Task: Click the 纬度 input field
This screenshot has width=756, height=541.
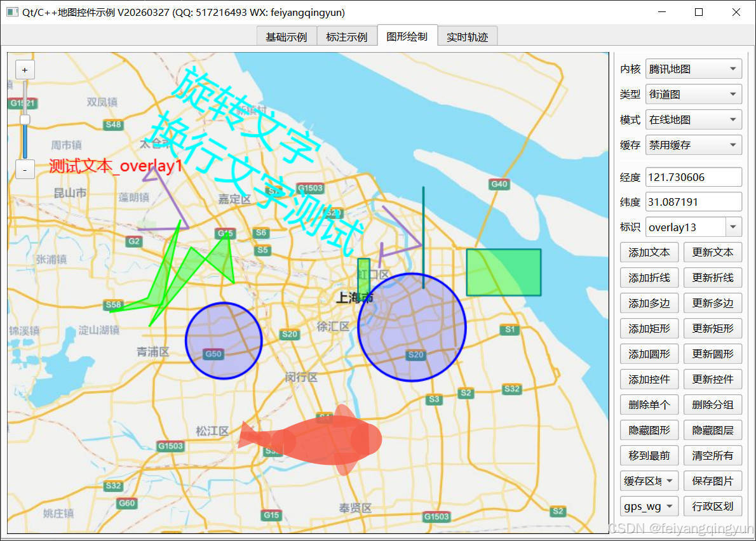Action: pos(693,202)
